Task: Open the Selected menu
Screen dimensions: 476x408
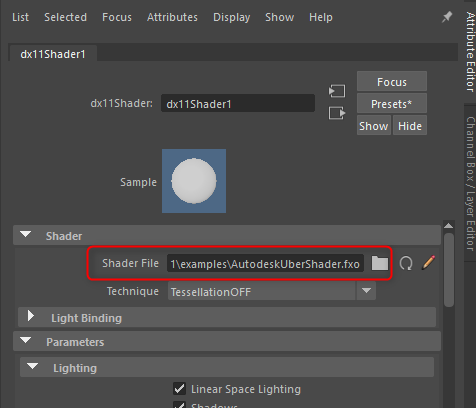Action: coord(65,17)
